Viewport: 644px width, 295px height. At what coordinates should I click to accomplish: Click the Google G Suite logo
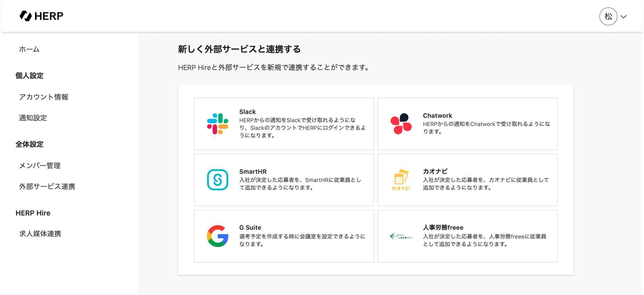tap(218, 236)
